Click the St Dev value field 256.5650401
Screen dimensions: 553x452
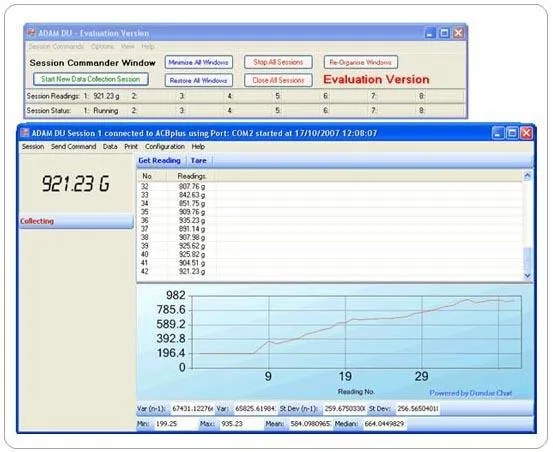(x=418, y=409)
